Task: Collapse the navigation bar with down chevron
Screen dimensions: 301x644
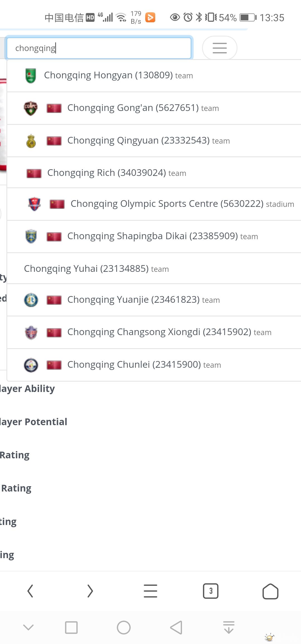Action: coord(28,627)
